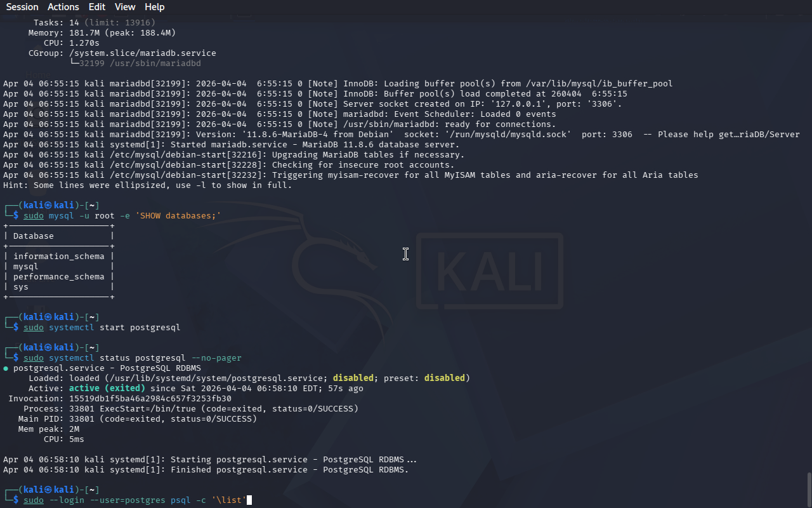Viewport: 812px width, 508px height.
Task: Click the green 'active (exited)' status text
Action: (107, 389)
